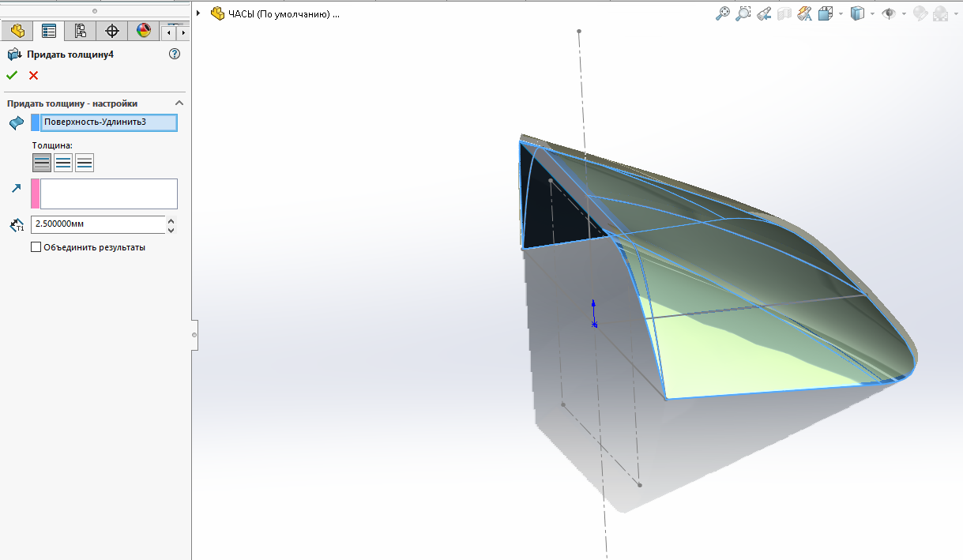The width and height of the screenshot is (963, 560).
Task: Open the View Orientation dropdown arrow
Action: click(841, 13)
